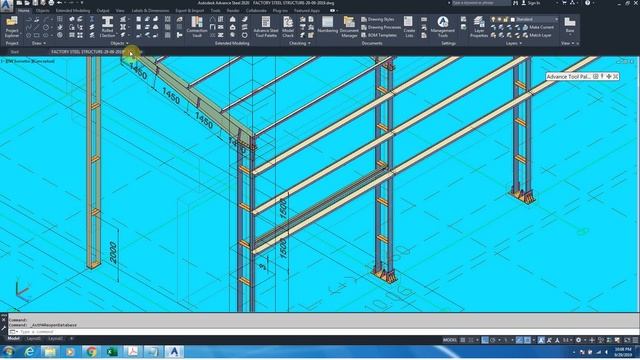The height and width of the screenshot is (360, 640).
Task: Click the Numbering tool
Action: (x=327, y=24)
